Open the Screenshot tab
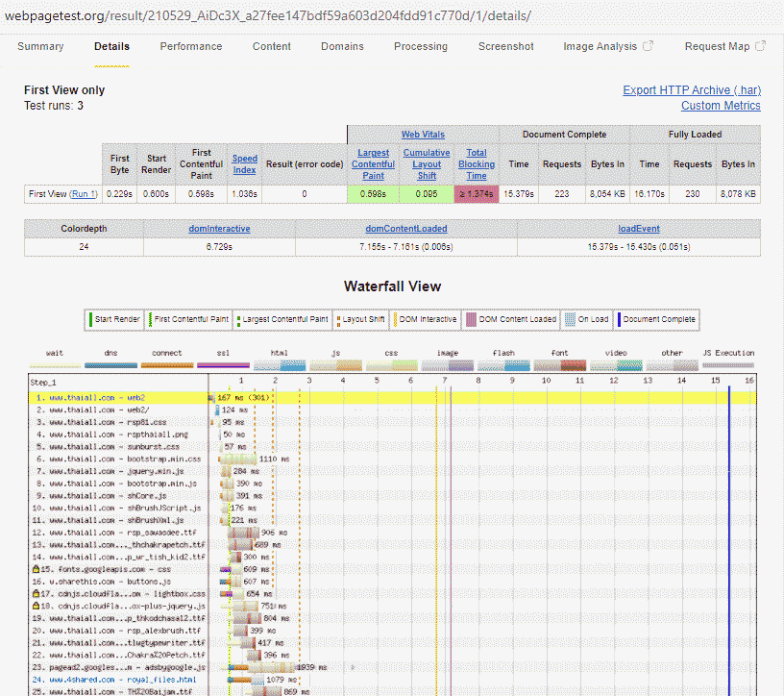784x696 pixels. (505, 46)
